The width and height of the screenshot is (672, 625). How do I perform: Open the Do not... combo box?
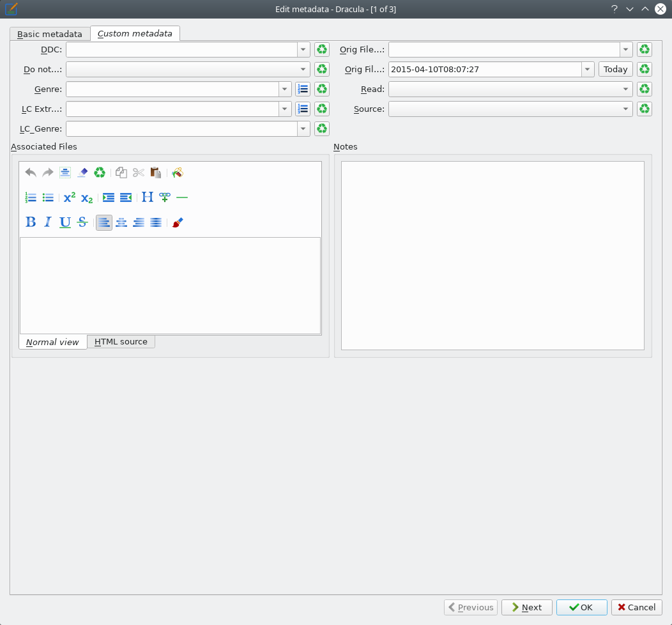(x=188, y=69)
